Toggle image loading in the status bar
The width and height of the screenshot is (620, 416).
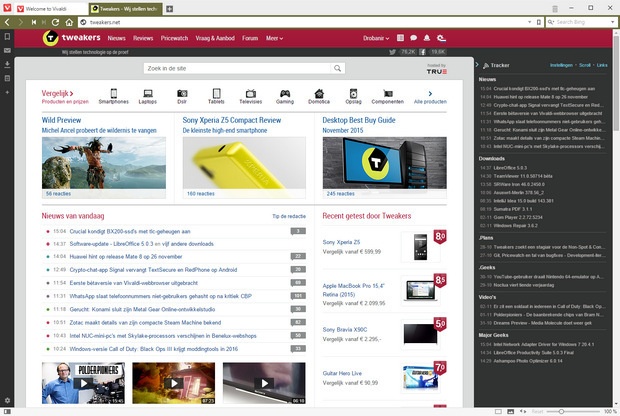click(511, 412)
